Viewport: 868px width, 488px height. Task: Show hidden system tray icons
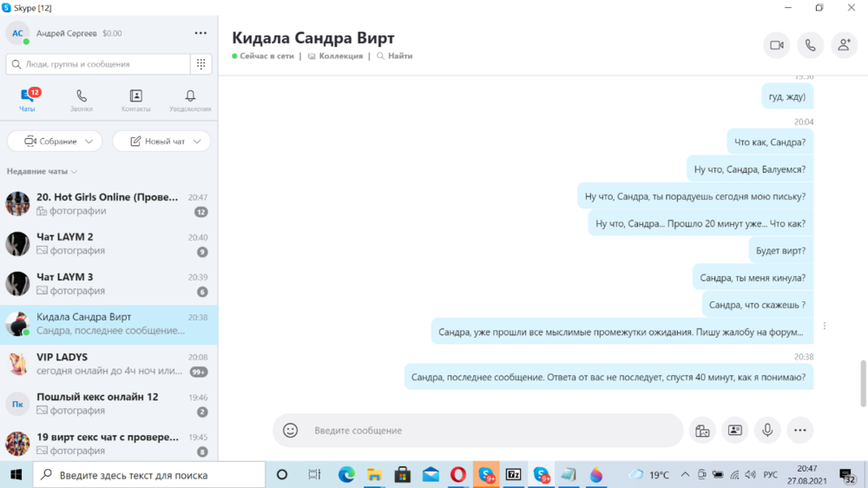(x=685, y=475)
